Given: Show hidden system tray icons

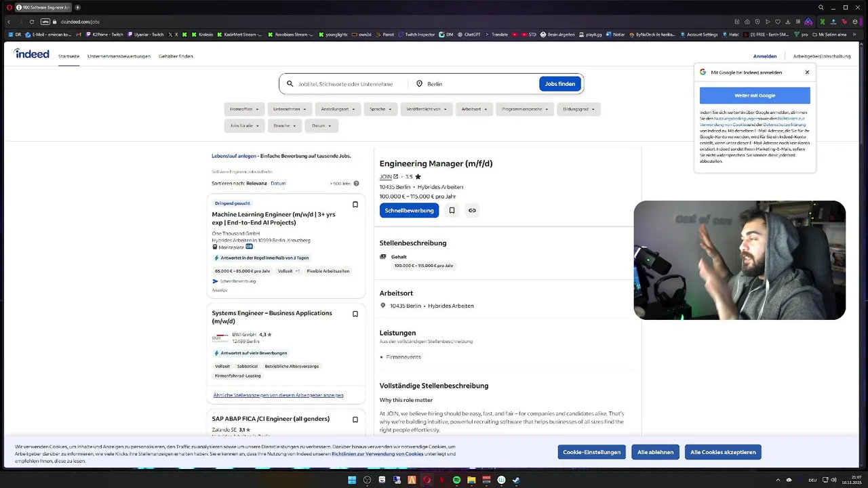Looking at the screenshot, I should tap(778, 480).
